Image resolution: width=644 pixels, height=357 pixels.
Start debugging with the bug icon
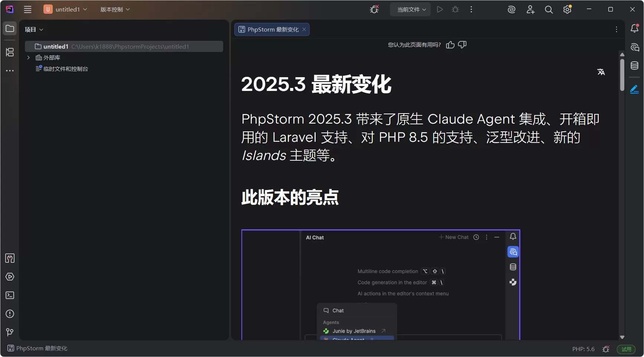(455, 9)
